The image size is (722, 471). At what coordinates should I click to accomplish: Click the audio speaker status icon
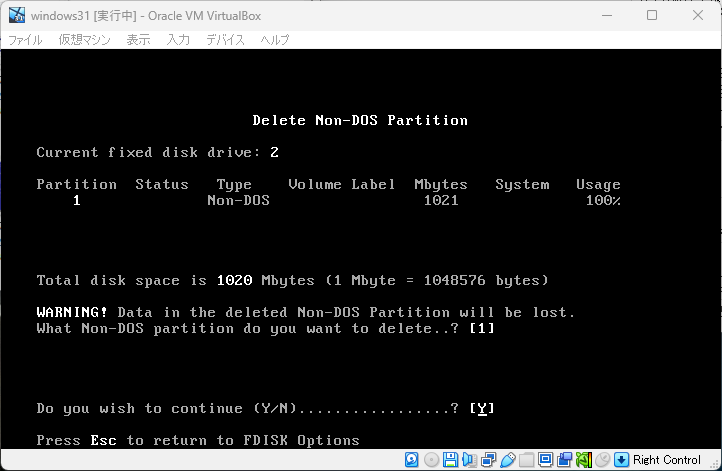tap(469, 459)
